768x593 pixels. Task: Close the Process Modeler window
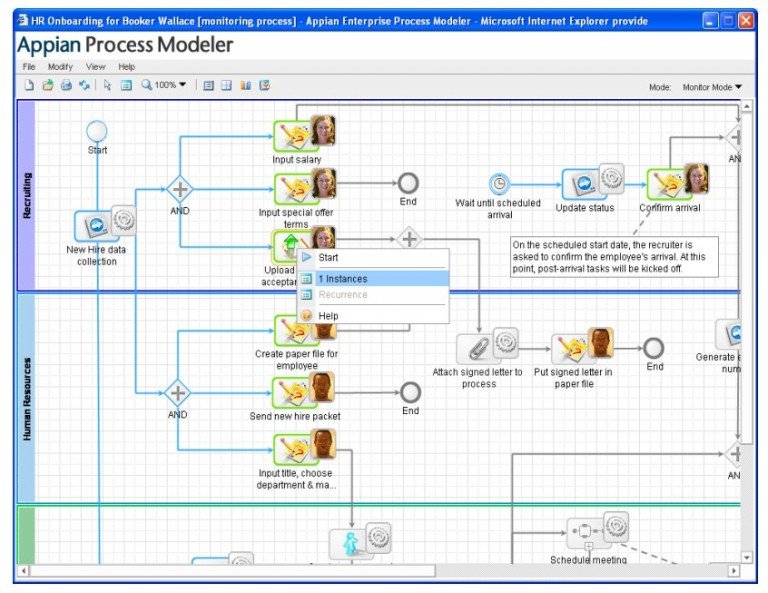(x=746, y=21)
